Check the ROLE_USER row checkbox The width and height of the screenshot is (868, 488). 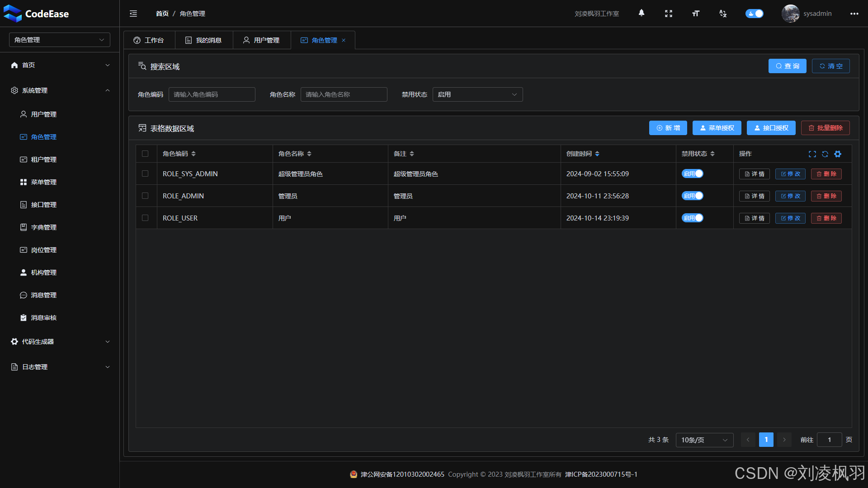pos(145,218)
